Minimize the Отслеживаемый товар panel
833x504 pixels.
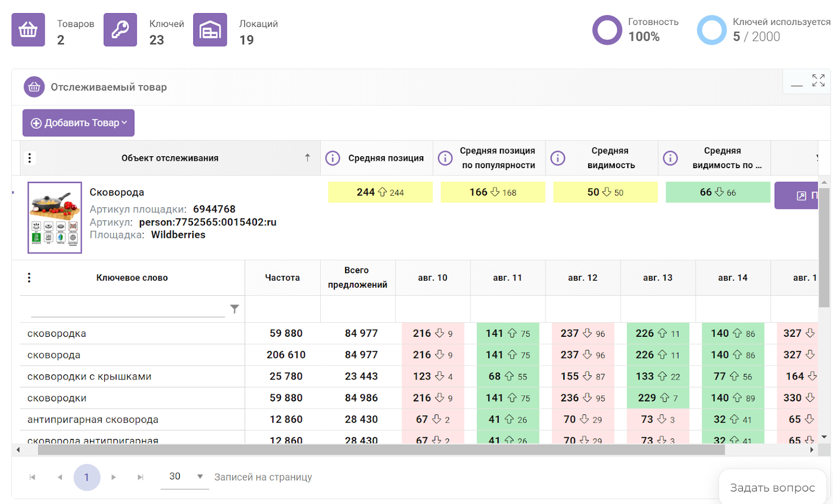click(797, 84)
